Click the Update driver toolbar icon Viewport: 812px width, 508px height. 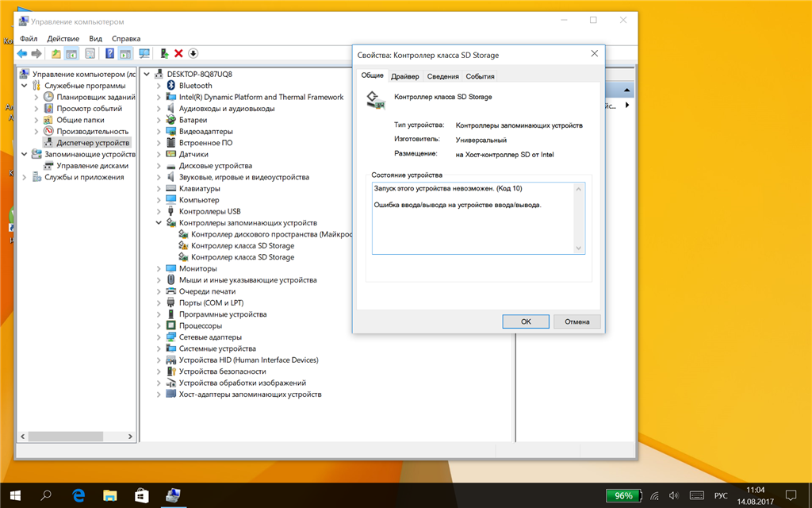[x=164, y=53]
